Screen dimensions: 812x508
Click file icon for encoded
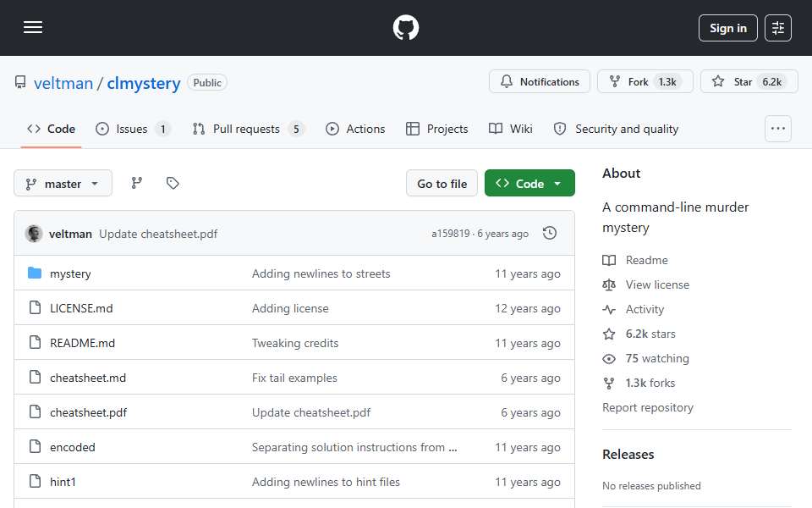[35, 446]
